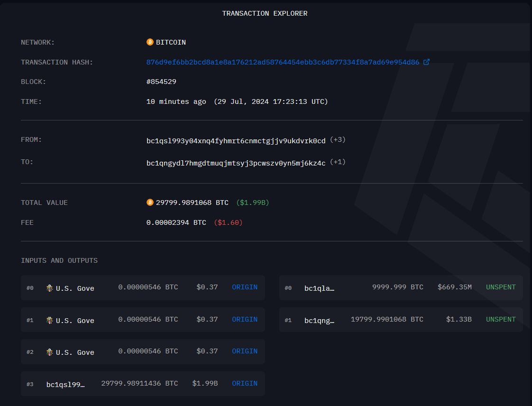Click ORIGIN link for input #0
The width and height of the screenshot is (532, 406).
click(x=245, y=287)
